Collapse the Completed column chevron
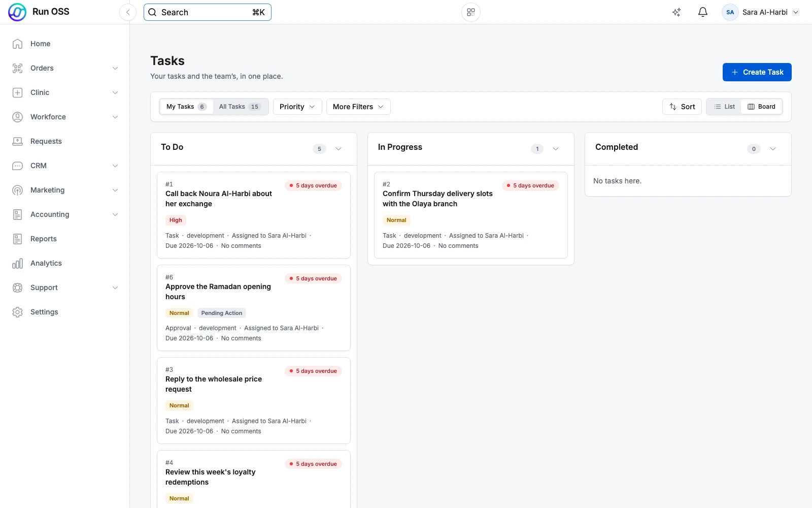 click(x=773, y=149)
